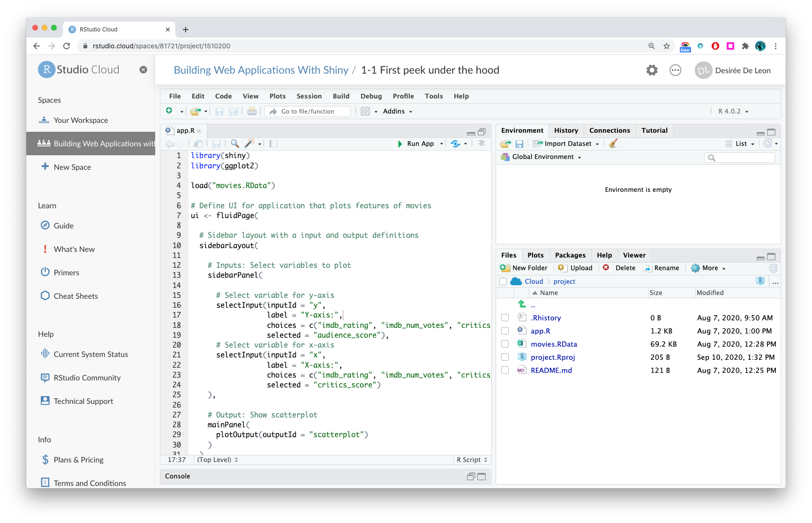Viewport: 812px width, 523px height.
Task: Click the code tools magic wand icon
Action: pos(249,144)
